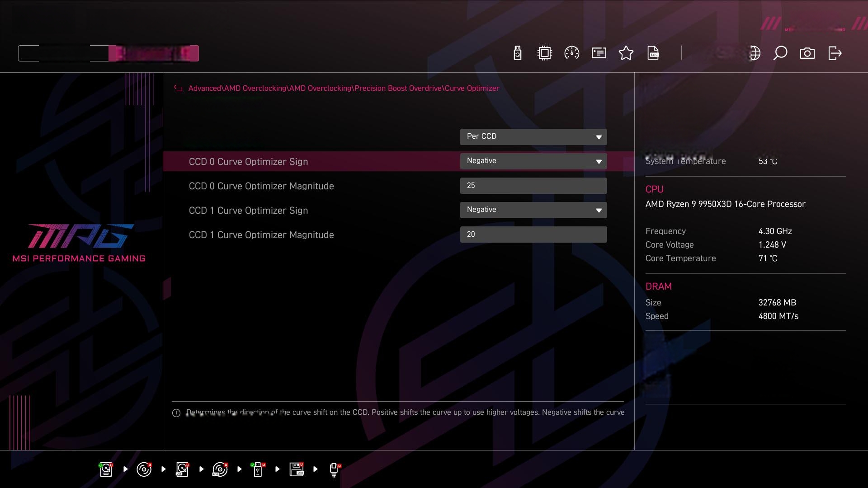The image size is (868, 488).
Task: Open the memory profile card icon
Action: [599, 53]
